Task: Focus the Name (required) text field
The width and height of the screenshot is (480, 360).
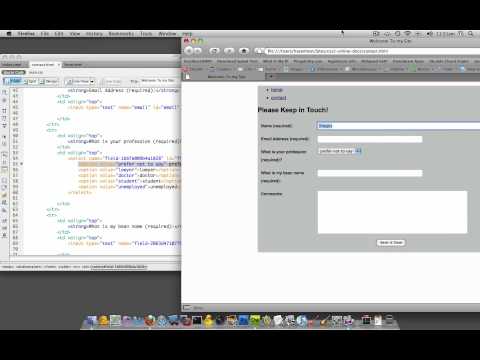Action: (398, 126)
